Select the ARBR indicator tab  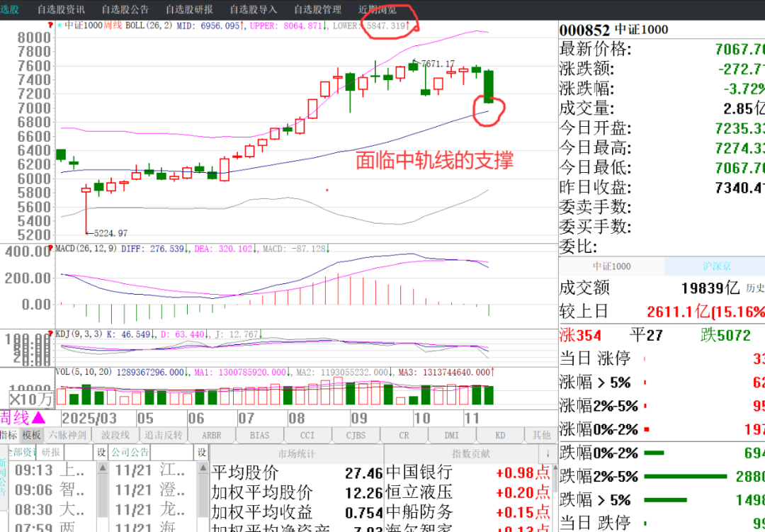coord(211,435)
